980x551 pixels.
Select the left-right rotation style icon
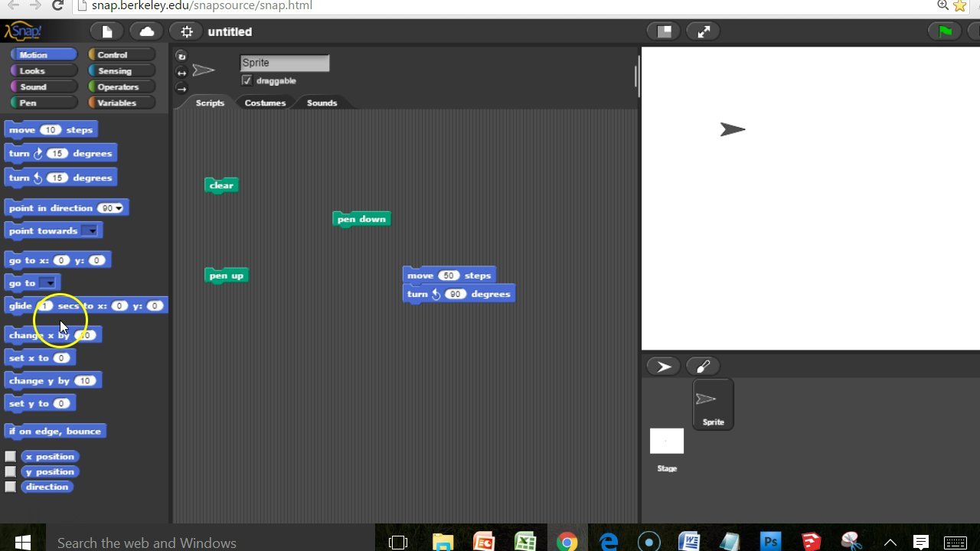tap(181, 72)
